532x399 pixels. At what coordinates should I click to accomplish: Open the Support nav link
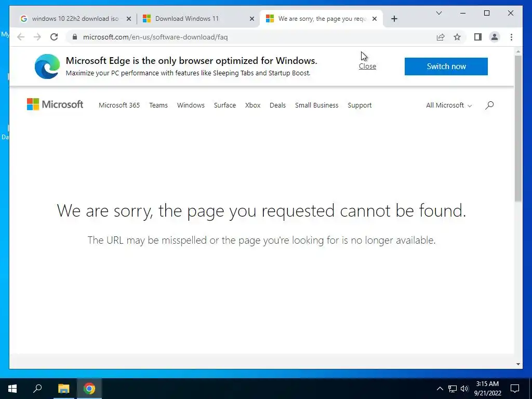point(360,105)
